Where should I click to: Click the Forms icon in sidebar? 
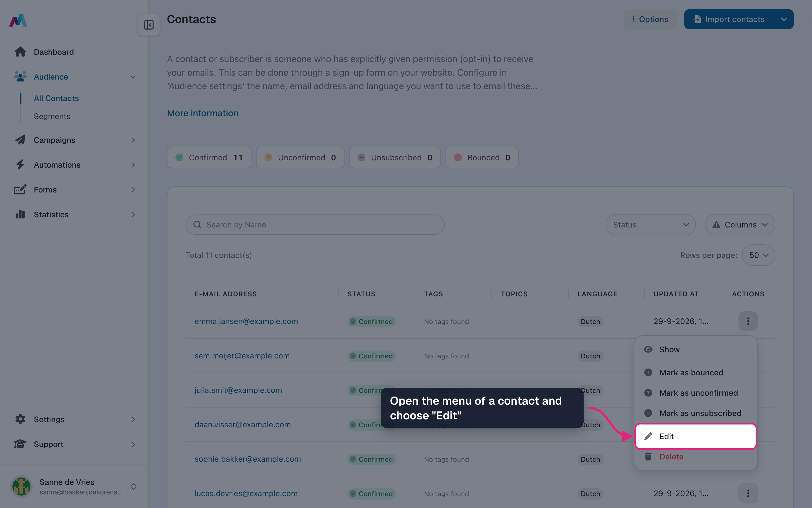(x=20, y=189)
